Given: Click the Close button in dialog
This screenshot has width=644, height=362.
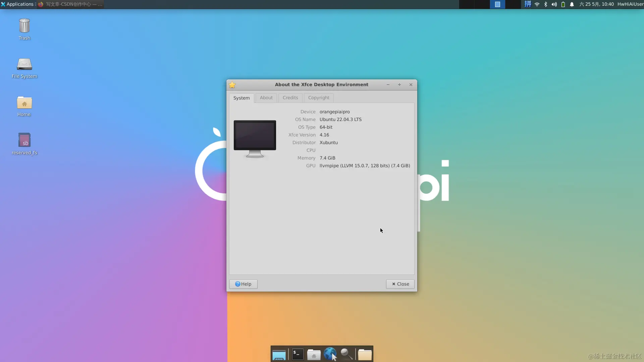Looking at the screenshot, I should 400,284.
